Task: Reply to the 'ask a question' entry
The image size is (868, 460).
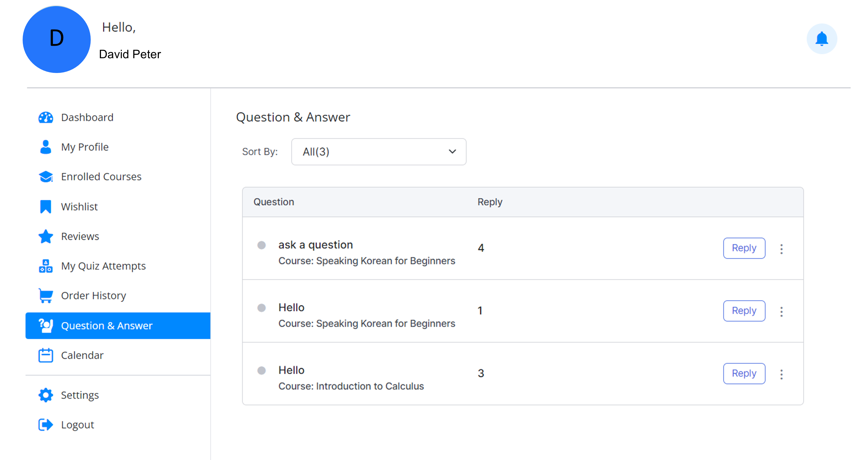Action: click(744, 248)
